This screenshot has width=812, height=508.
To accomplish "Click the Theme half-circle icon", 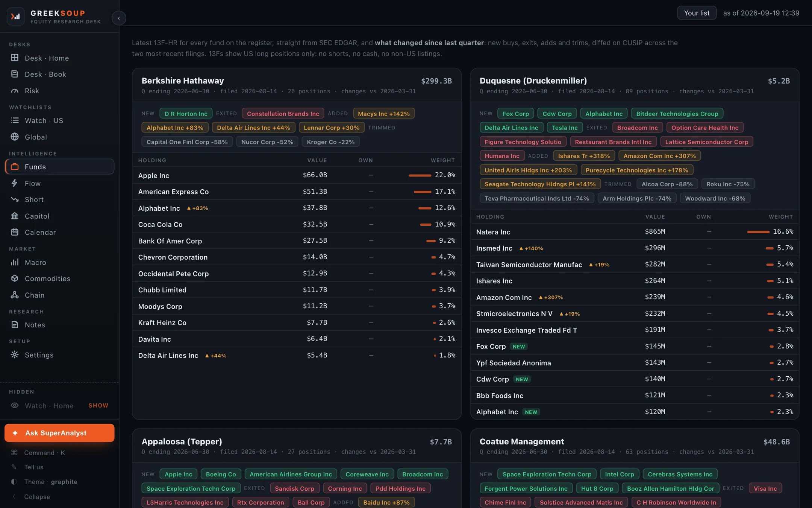I will [x=14, y=482].
